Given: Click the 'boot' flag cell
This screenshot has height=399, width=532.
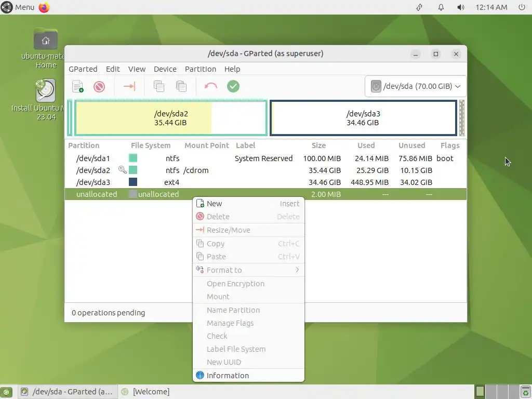Looking at the screenshot, I should tap(445, 158).
